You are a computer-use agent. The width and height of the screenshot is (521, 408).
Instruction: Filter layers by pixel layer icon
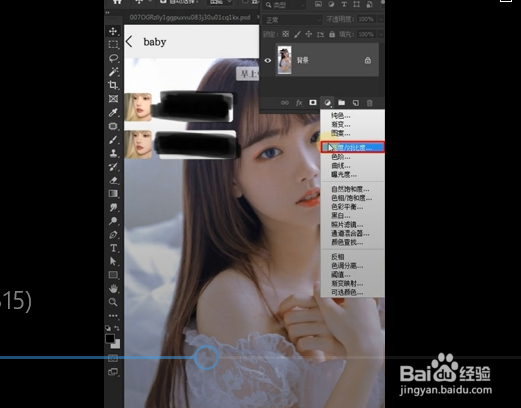pyautogui.click(x=318, y=4)
